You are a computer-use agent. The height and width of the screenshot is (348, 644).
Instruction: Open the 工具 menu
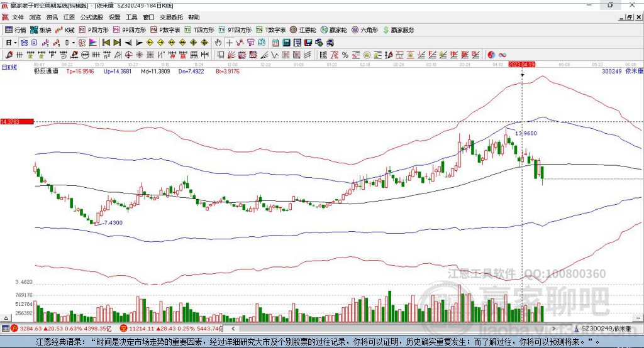pos(131,17)
